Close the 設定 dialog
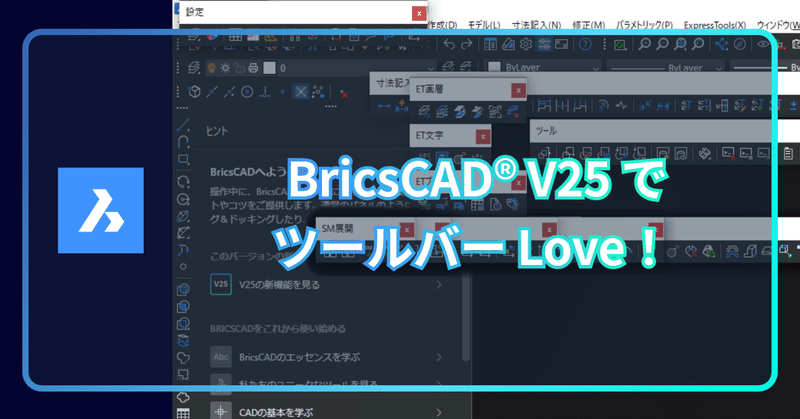Screen dimensions: 800x419 [x=419, y=13]
